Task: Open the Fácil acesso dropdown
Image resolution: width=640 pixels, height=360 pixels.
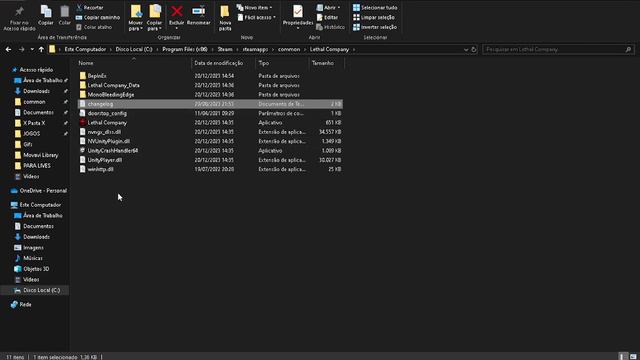Action: [x=257, y=17]
